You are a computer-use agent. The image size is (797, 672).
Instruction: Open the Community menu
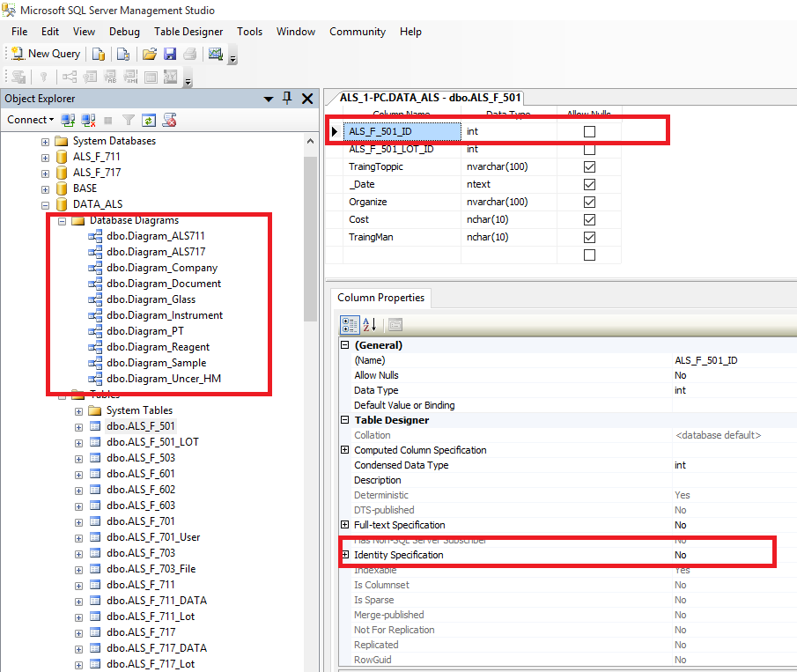coord(358,32)
